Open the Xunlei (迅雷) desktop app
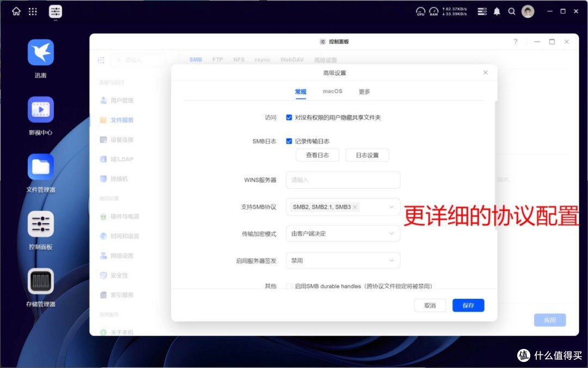The image size is (588, 368). 40,52
